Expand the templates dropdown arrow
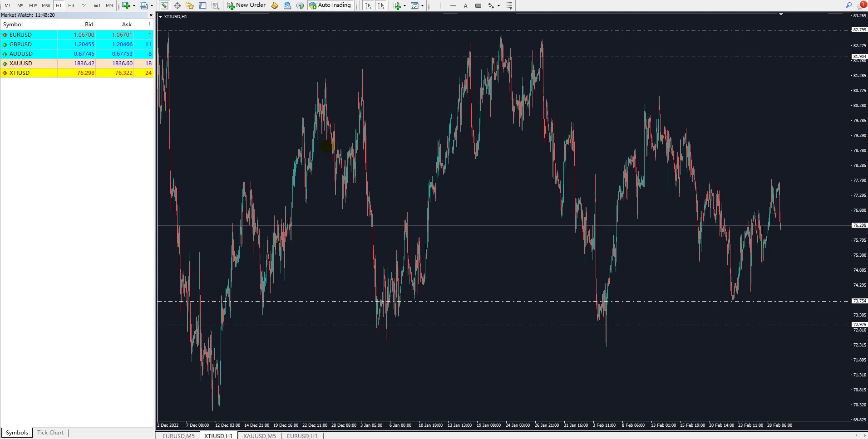 pos(422,5)
